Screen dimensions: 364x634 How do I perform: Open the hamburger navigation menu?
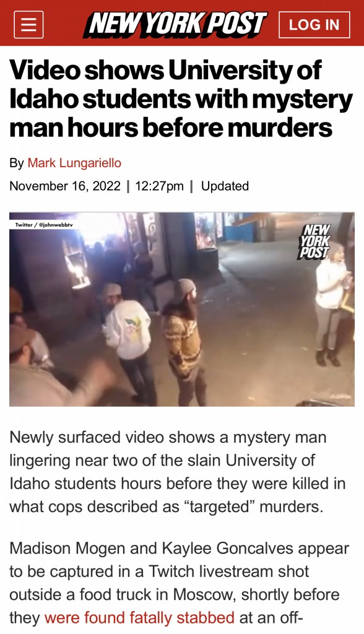coord(28,25)
